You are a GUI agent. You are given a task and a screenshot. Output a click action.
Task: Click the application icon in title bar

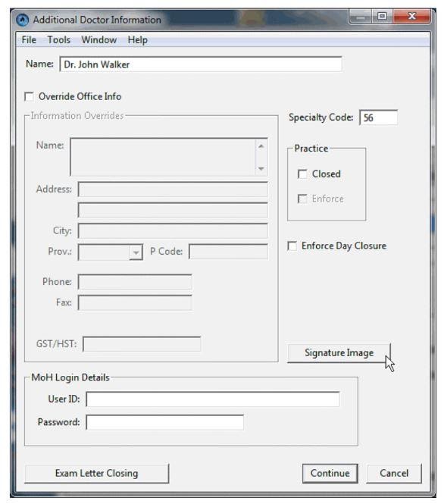point(23,20)
